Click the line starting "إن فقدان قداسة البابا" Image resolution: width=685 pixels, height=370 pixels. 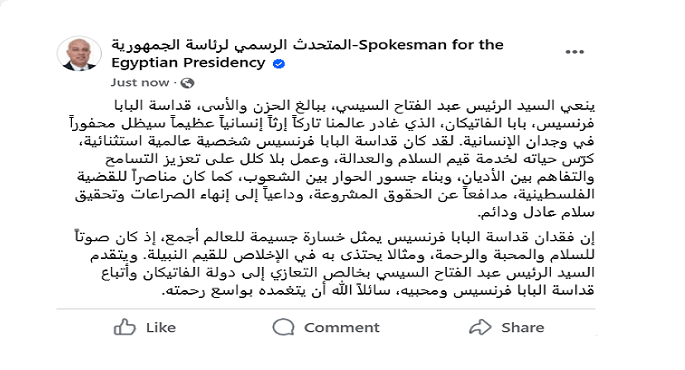[335, 237]
